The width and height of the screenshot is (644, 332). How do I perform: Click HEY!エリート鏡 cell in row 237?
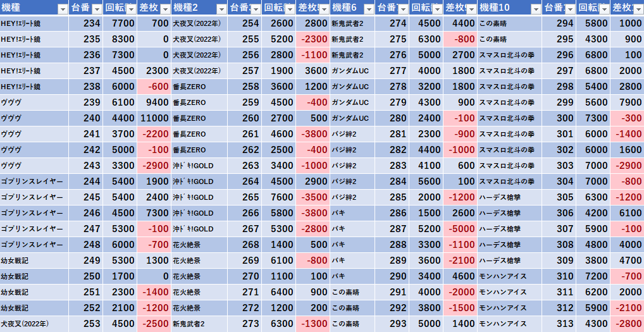(34, 71)
